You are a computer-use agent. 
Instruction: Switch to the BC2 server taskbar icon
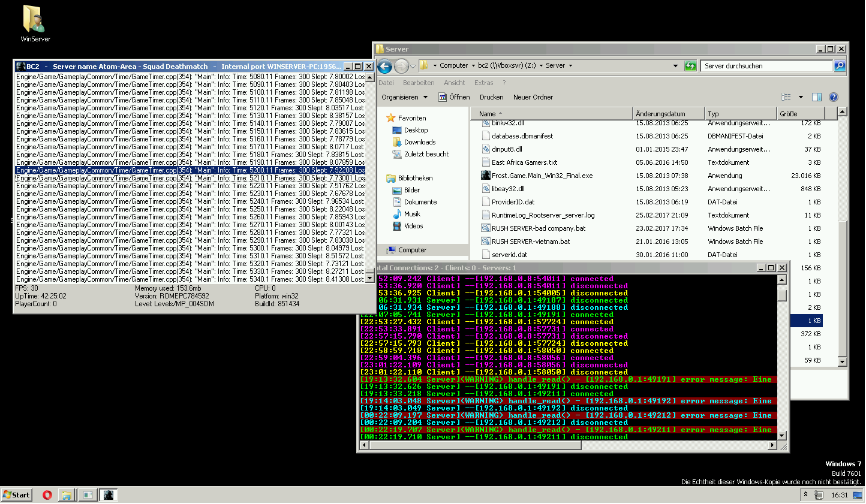pos(109,495)
